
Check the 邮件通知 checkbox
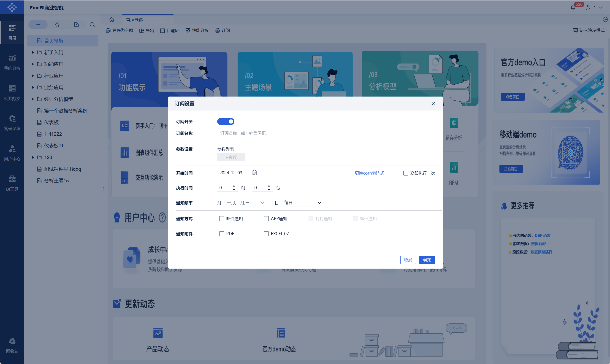(222, 218)
